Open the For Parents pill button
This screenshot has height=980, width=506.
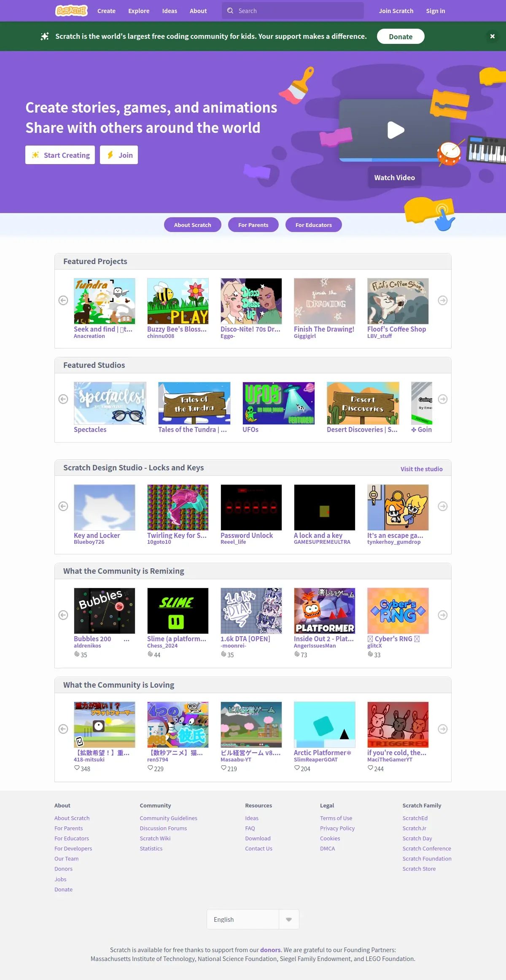tap(253, 225)
